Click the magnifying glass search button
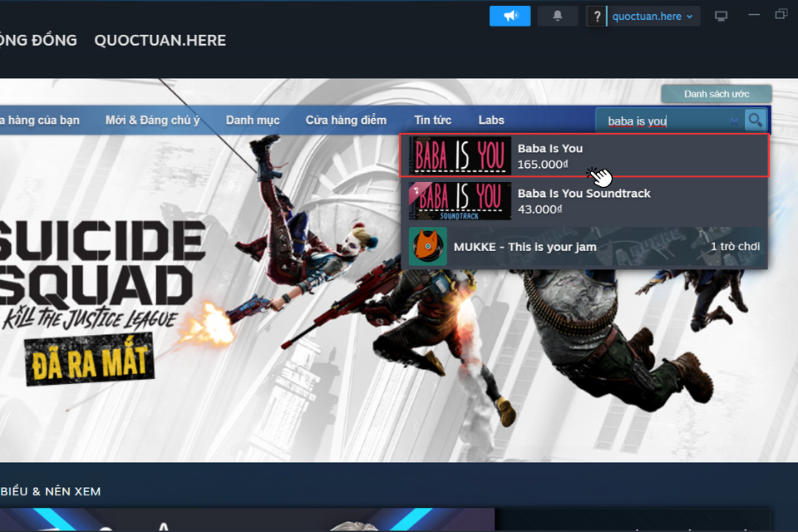 click(756, 121)
